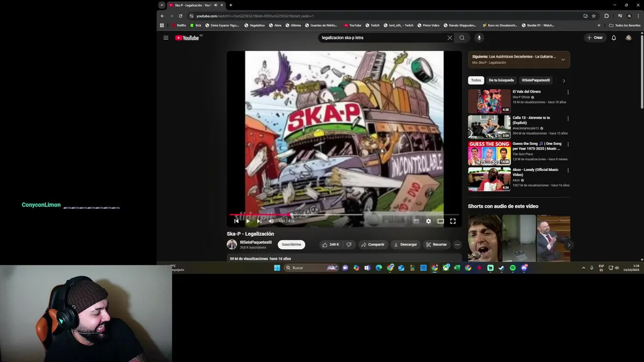The width and height of the screenshot is (644, 362).
Task: Open the YouTube guide hamburger menu
Action: tap(166, 38)
